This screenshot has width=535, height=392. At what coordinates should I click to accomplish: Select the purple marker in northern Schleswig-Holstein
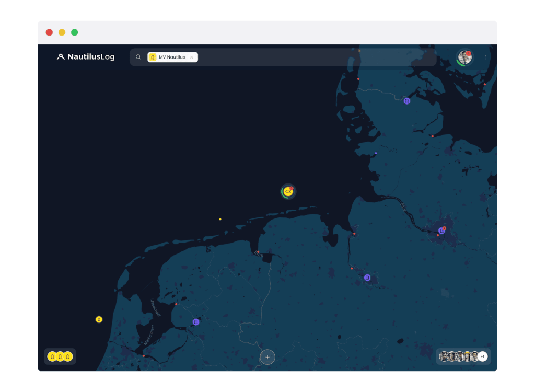[x=407, y=101]
